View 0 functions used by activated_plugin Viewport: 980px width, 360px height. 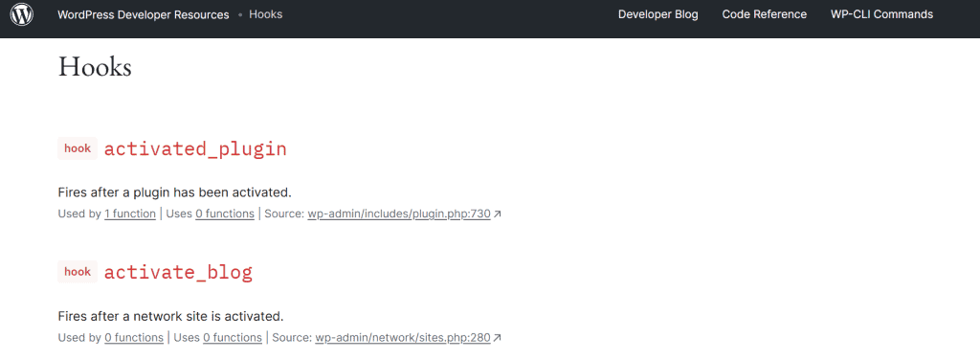[x=225, y=214]
